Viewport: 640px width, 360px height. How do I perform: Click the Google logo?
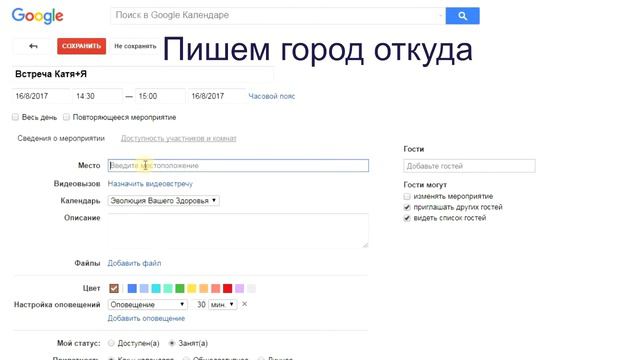pos(37,16)
